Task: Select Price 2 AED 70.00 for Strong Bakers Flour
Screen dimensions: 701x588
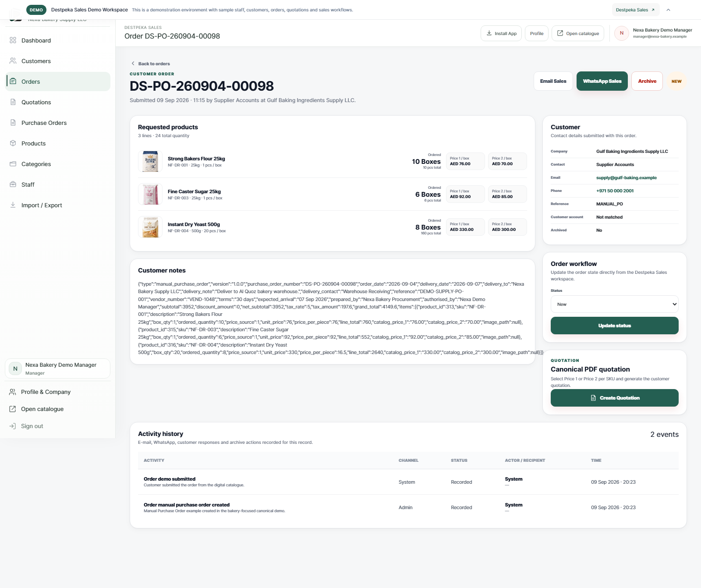Action: tap(507, 161)
